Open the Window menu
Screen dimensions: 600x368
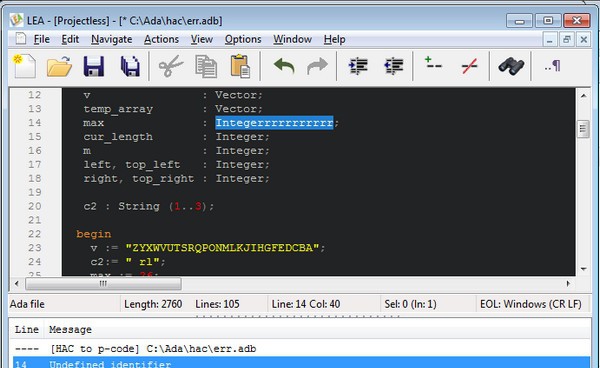coord(292,39)
